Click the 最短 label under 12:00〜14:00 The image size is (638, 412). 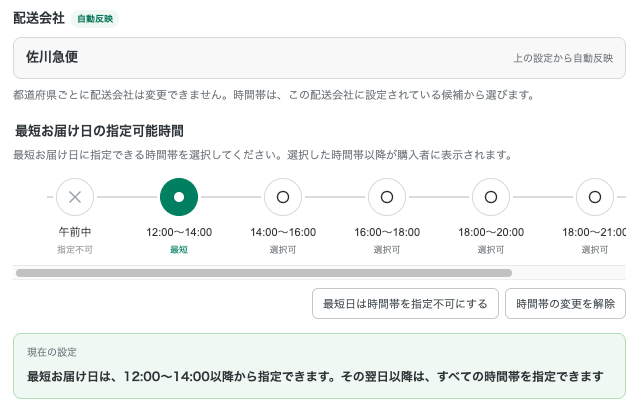point(179,250)
